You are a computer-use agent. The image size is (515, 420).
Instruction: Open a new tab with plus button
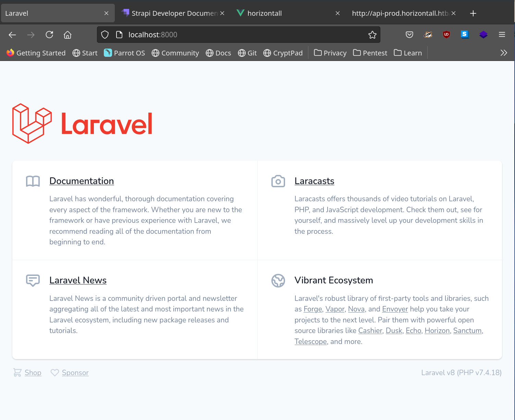tap(473, 13)
